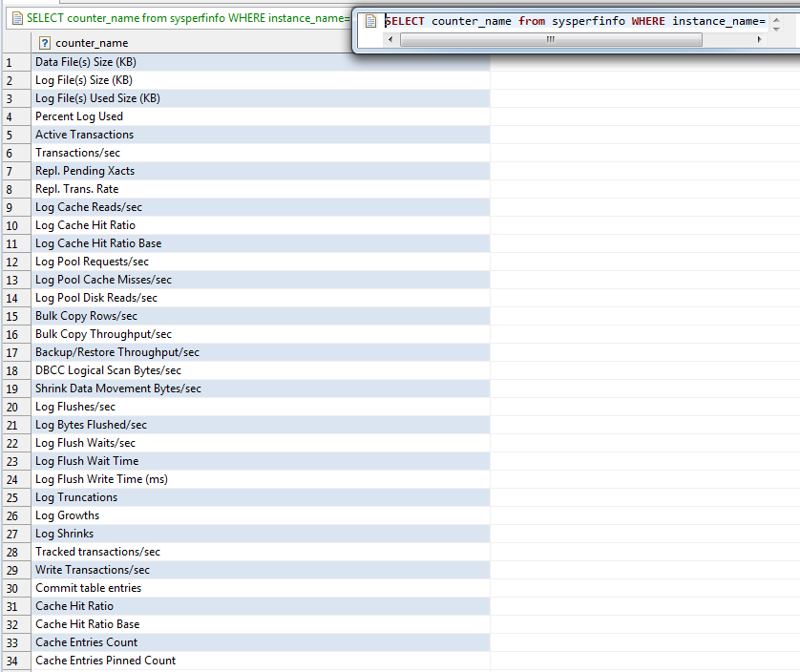800x672 pixels.
Task: Select the 'Log Growths' cell
Action: 261,515
